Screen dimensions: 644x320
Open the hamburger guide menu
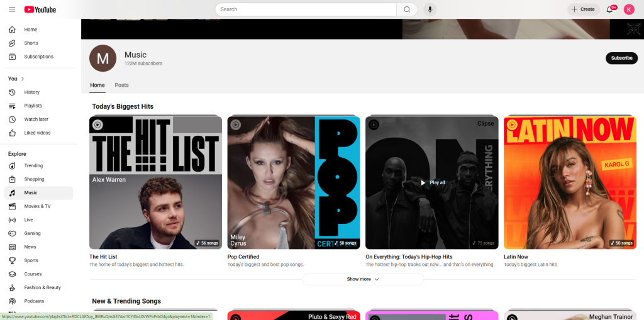pyautogui.click(x=13, y=9)
